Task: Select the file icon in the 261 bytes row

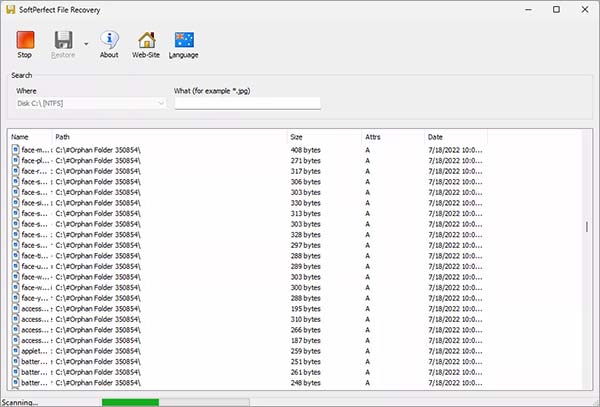Action: coord(16,372)
